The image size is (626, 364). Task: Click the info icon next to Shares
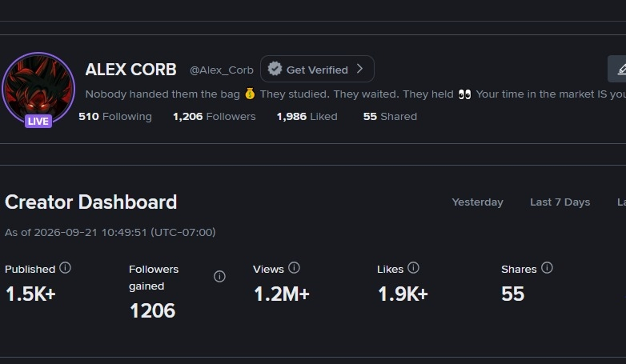tap(547, 268)
